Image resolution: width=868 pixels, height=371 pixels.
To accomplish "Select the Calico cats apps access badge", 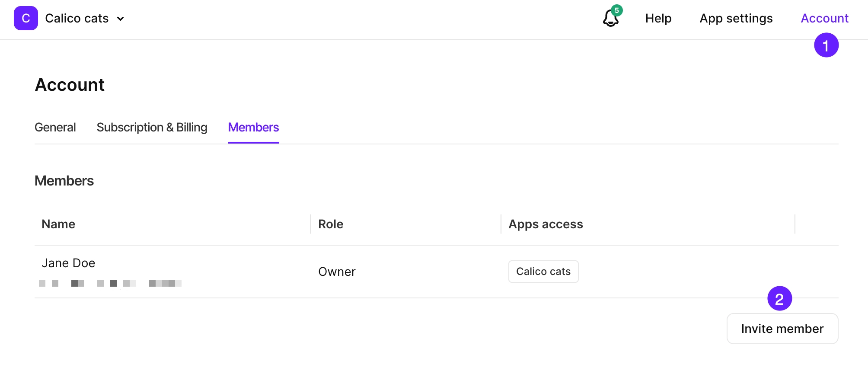I will click(543, 271).
